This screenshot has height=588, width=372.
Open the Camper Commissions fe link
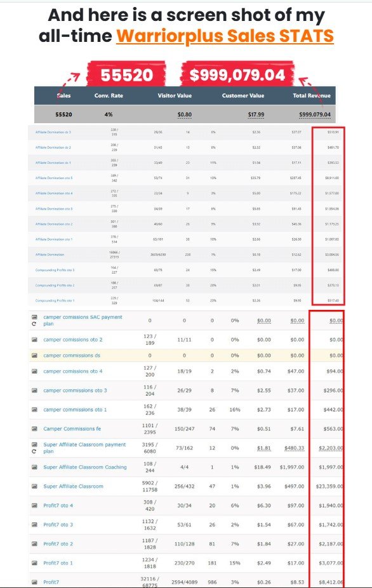(72, 429)
